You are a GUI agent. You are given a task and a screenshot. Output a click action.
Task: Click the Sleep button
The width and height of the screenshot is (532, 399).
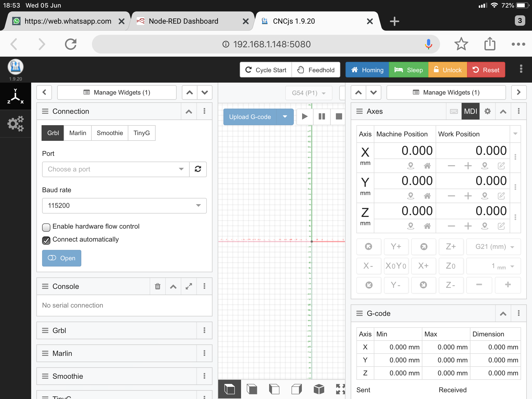pyautogui.click(x=409, y=70)
